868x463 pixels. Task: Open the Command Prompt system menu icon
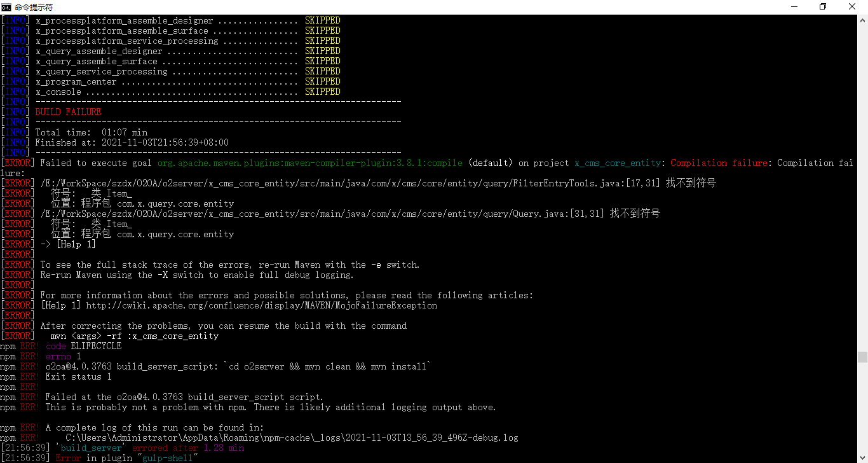pyautogui.click(x=6, y=7)
